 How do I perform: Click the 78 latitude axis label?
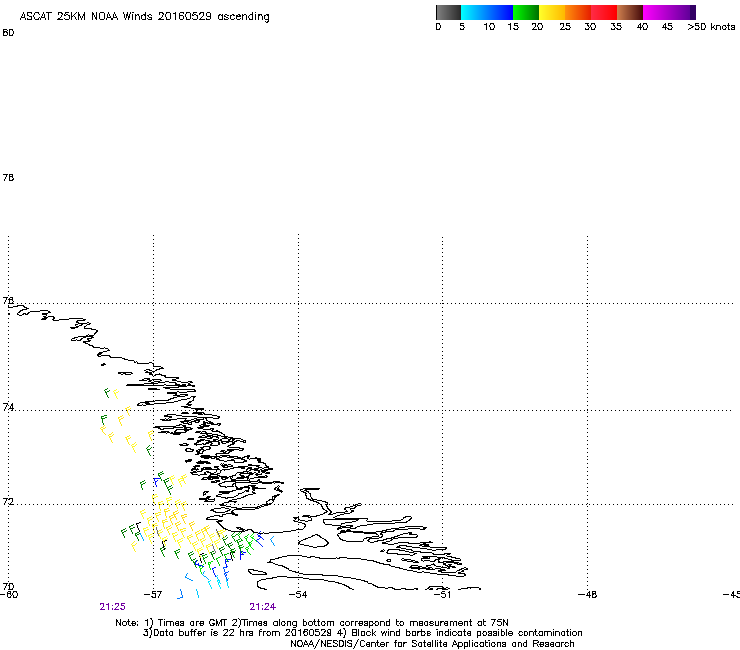[x=8, y=177]
